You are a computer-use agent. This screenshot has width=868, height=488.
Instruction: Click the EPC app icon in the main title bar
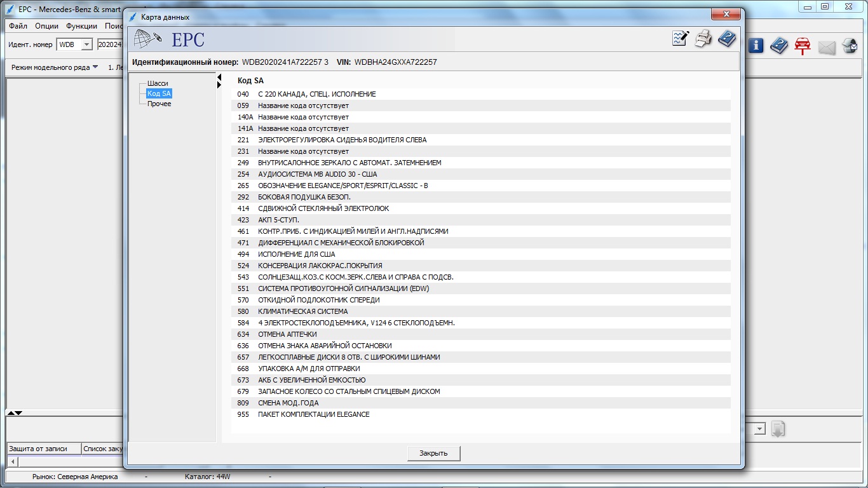pyautogui.click(x=10, y=9)
